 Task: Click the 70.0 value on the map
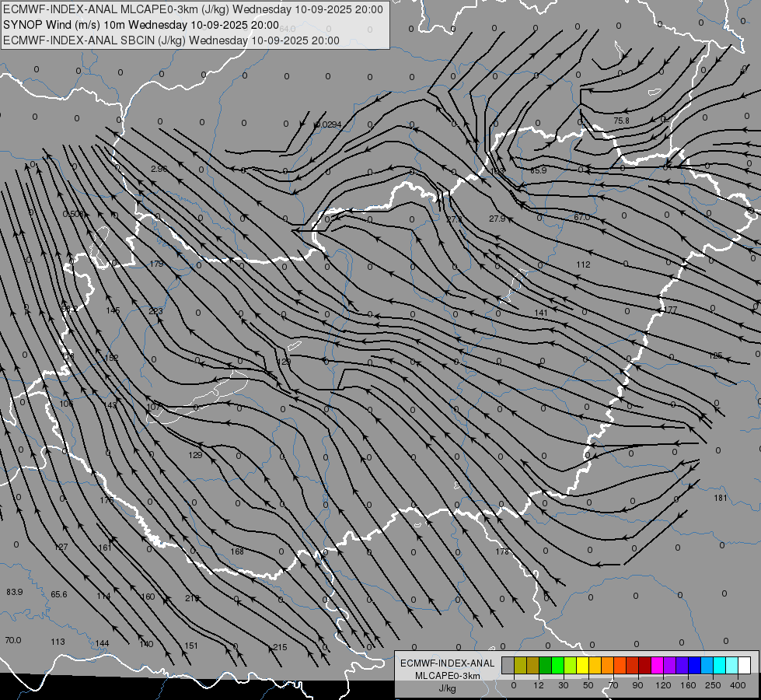pyautogui.click(x=13, y=640)
